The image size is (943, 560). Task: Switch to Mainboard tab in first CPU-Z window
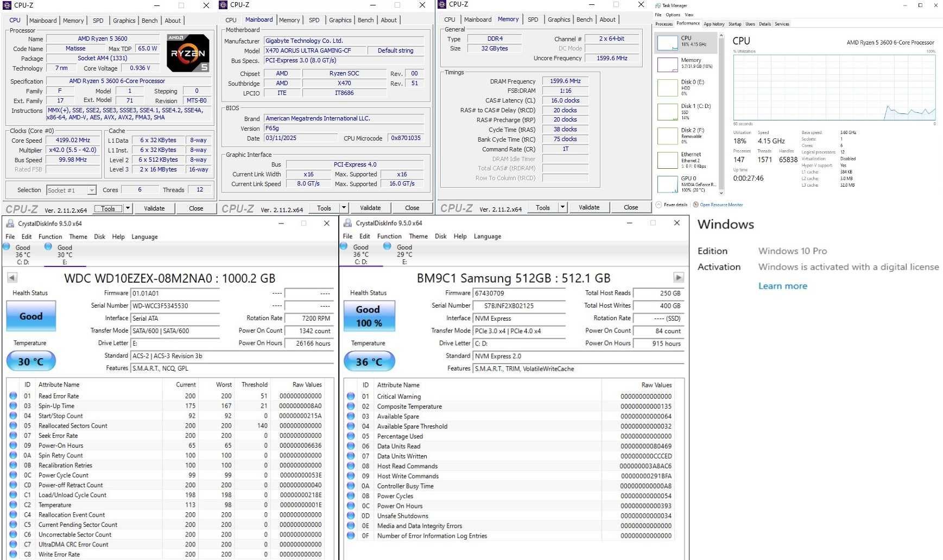[43, 21]
